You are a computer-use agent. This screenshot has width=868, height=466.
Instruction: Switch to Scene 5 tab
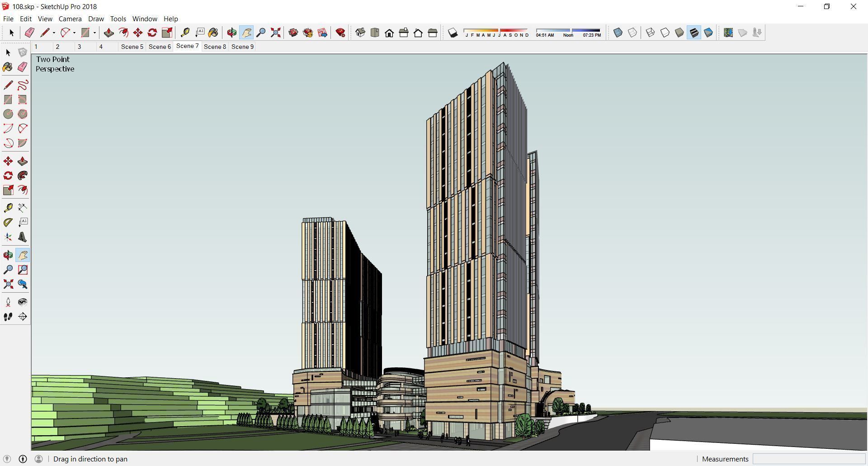point(132,47)
